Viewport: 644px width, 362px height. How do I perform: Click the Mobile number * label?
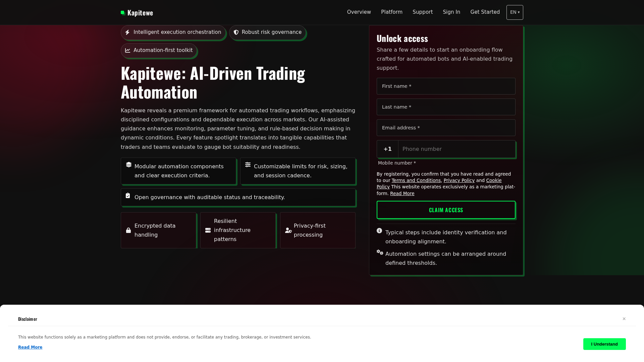click(x=397, y=163)
